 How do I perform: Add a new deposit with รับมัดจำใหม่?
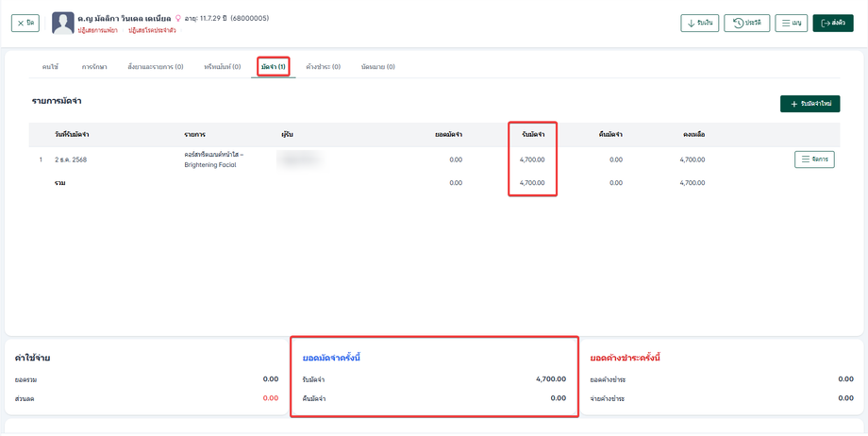810,104
